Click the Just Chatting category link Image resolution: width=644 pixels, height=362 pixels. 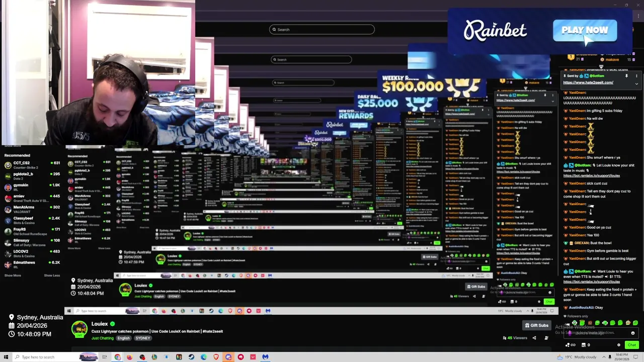pos(103,338)
